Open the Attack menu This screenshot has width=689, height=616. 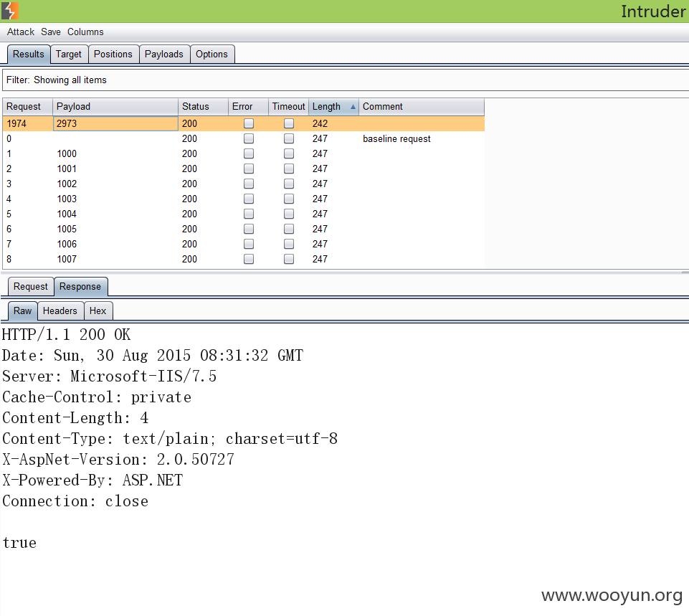click(21, 32)
